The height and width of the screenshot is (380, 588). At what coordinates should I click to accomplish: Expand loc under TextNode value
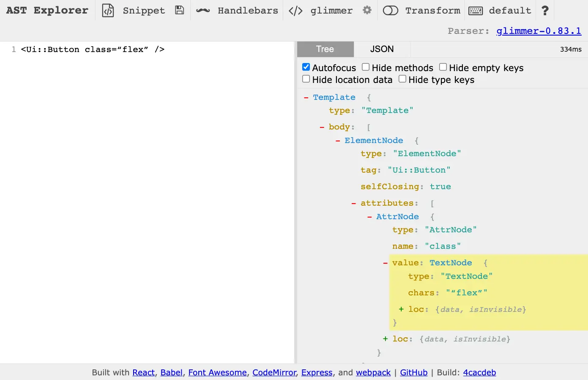401,309
